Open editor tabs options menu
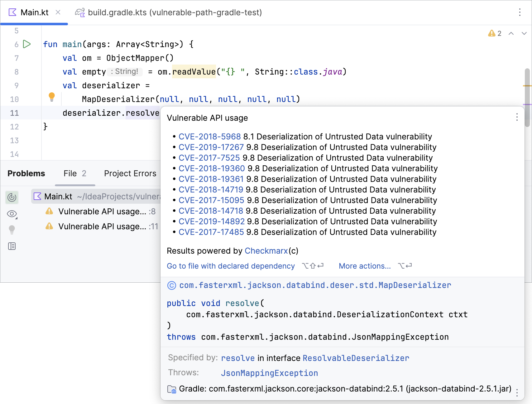 [x=520, y=12]
